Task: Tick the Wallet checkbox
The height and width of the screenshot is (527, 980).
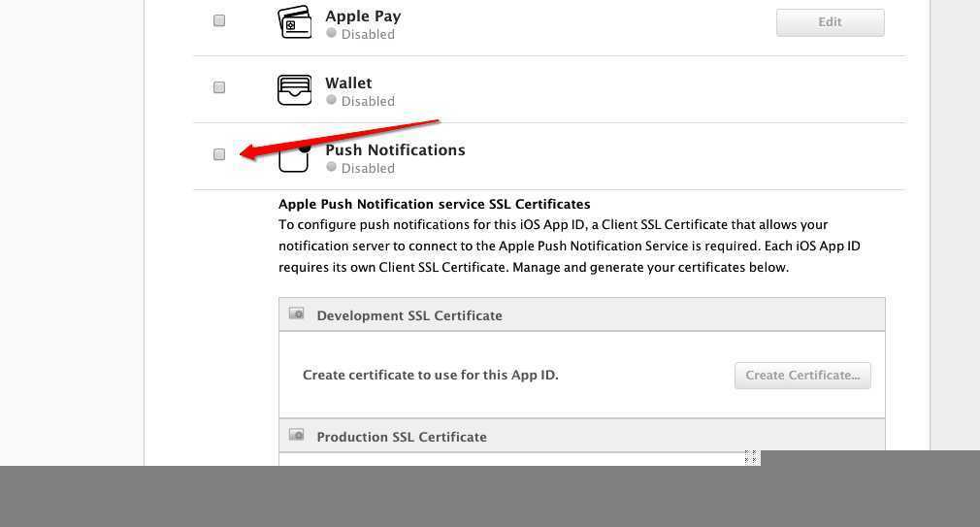Action: click(x=219, y=87)
